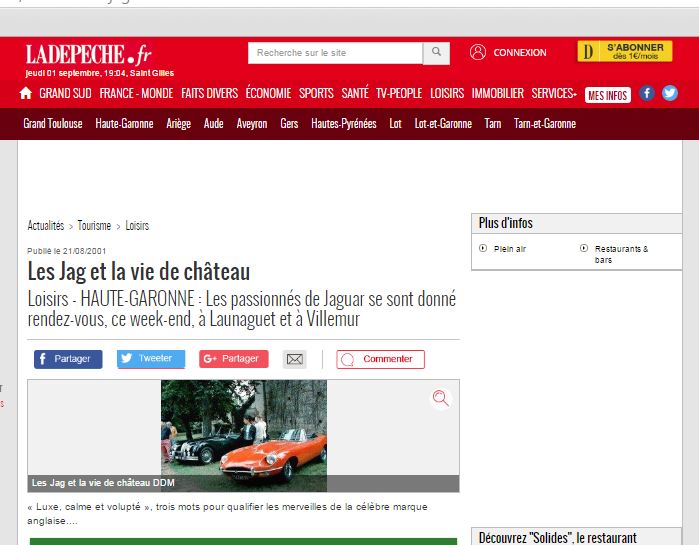The image size is (699, 545).
Task: Open the GRAND SUD menu
Action: pyautogui.click(x=65, y=93)
